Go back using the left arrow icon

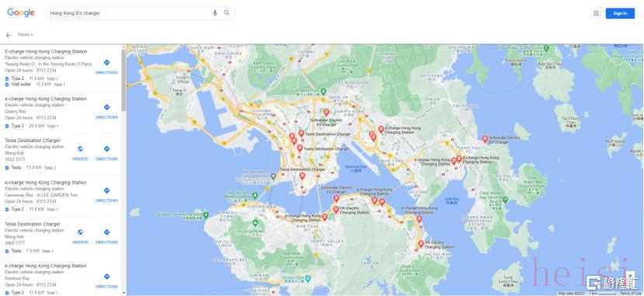click(9, 36)
